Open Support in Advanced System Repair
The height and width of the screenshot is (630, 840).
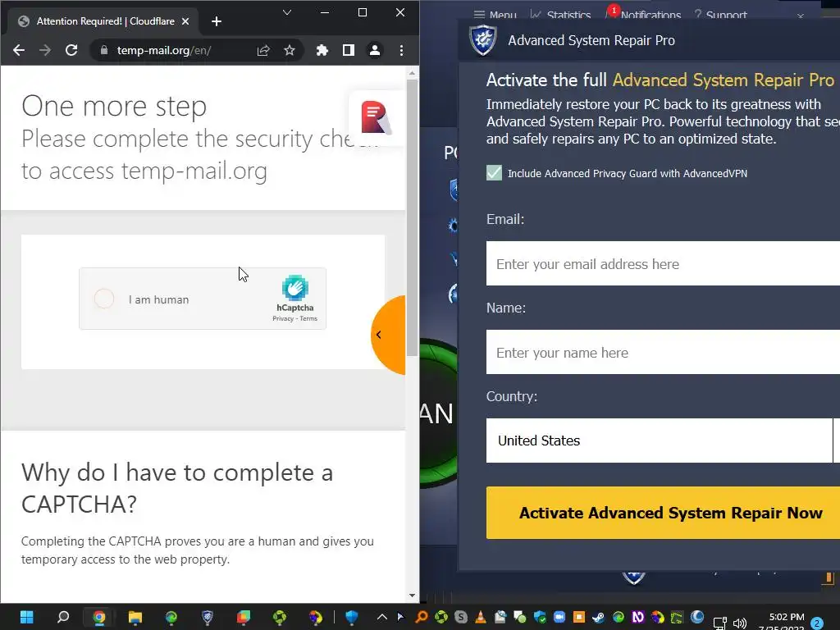coord(720,15)
